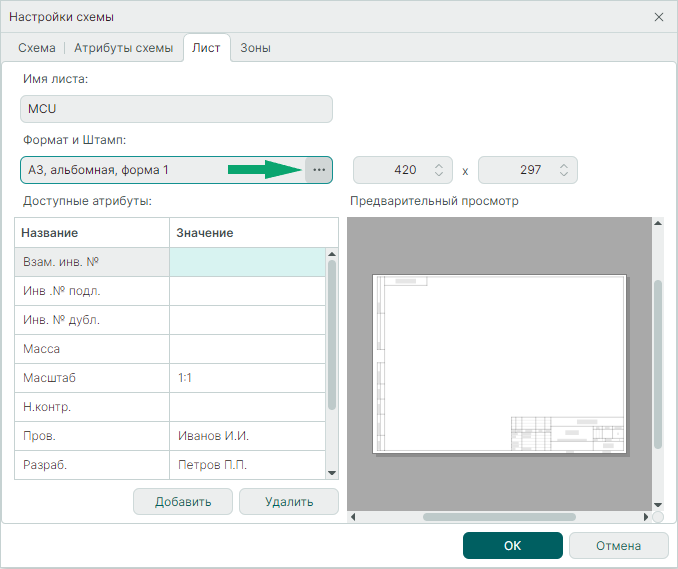Select the Взам. инв. № attribute row

coord(92,262)
